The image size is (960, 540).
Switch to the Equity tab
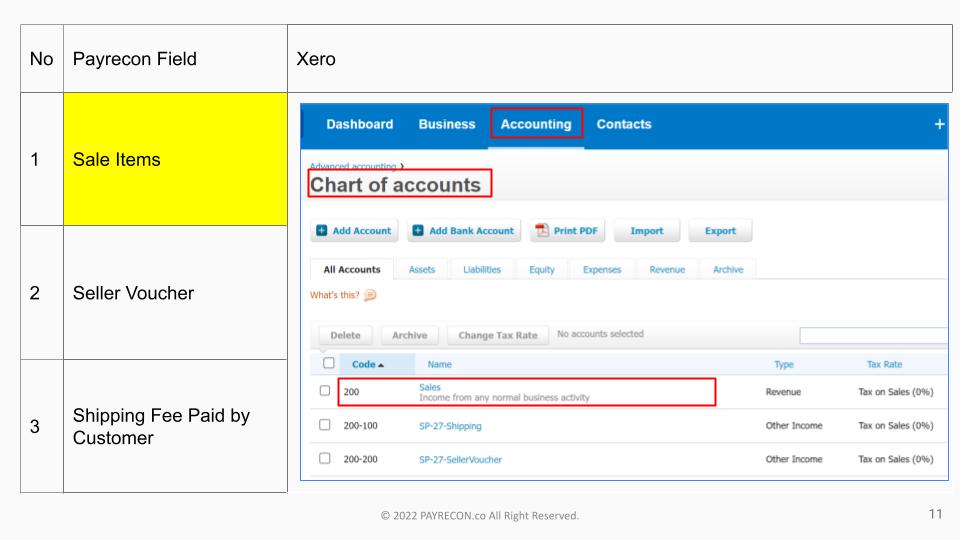(x=542, y=269)
